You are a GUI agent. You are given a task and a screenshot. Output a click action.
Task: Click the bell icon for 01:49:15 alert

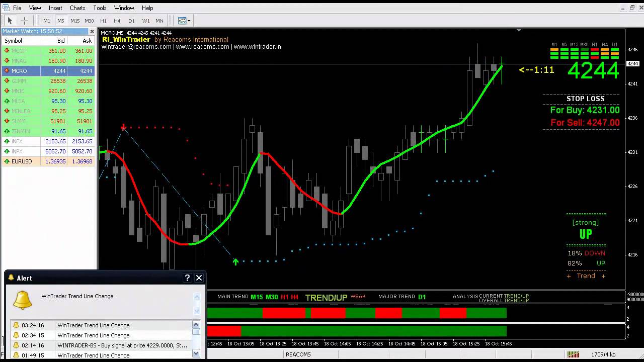click(x=16, y=355)
